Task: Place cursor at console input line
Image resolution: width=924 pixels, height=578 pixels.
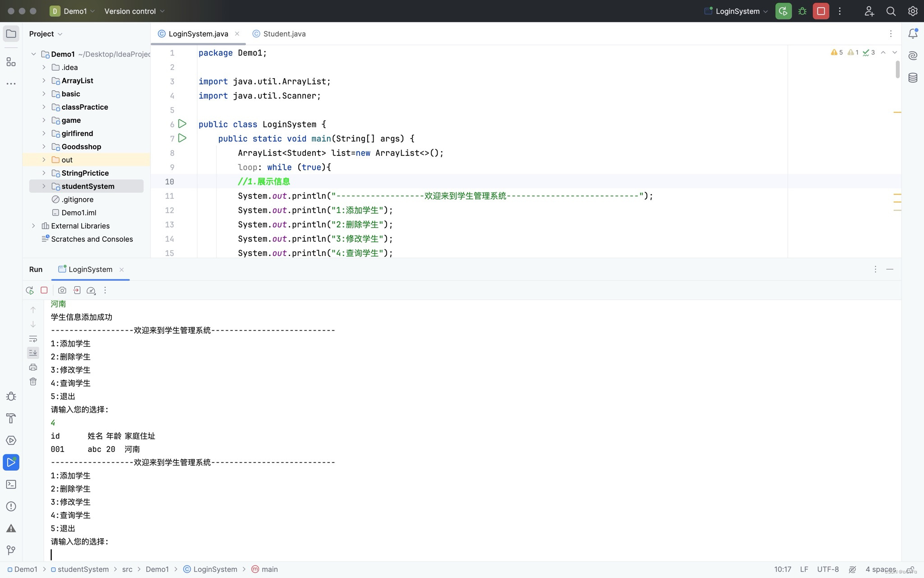Action: pyautogui.click(x=472, y=555)
